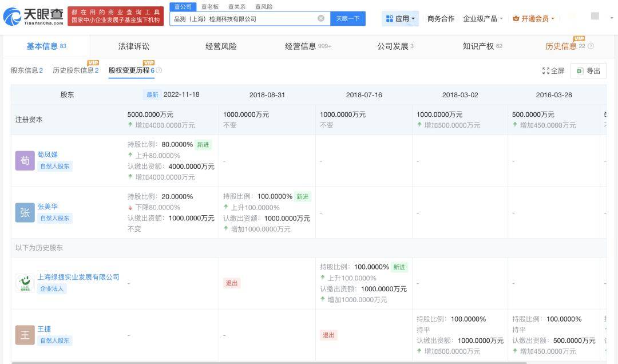
Task: Expand the 企业级产品 dropdown
Action: (x=483, y=18)
